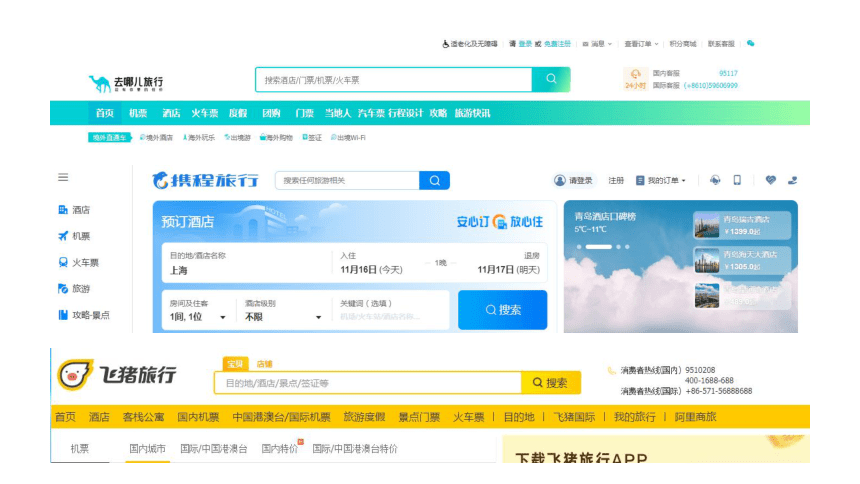Click the Ctrip blue search magnifier button

[x=434, y=181]
